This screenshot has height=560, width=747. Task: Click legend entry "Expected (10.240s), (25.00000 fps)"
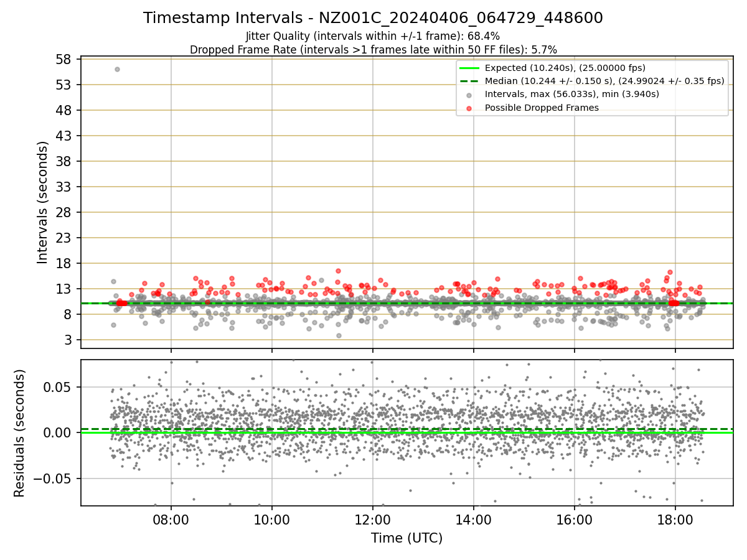[565, 68]
